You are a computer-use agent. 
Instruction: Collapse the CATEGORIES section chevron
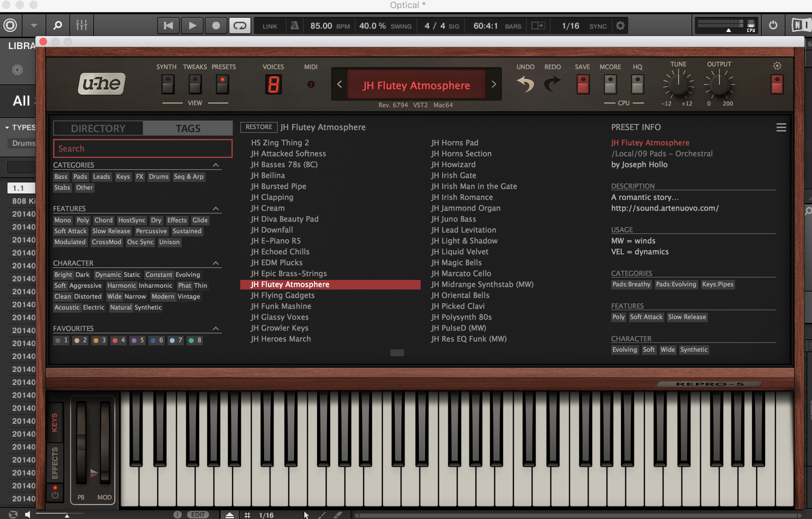tap(216, 165)
